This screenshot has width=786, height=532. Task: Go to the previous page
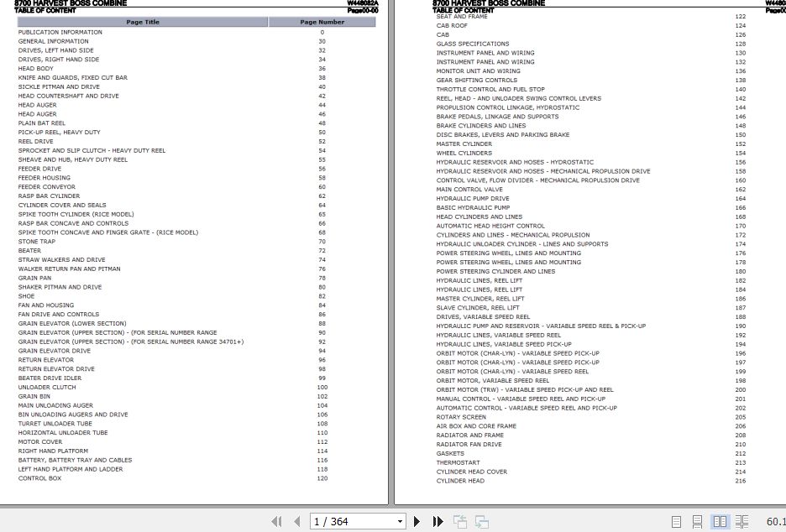[297, 521]
